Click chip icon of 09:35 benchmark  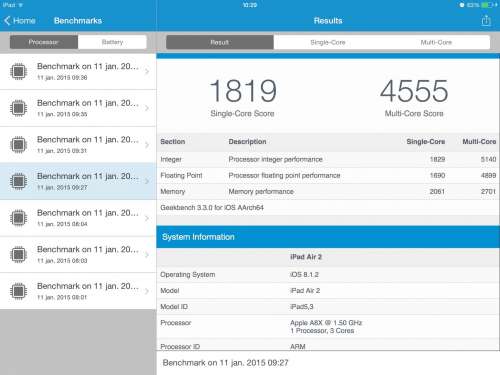(x=19, y=108)
